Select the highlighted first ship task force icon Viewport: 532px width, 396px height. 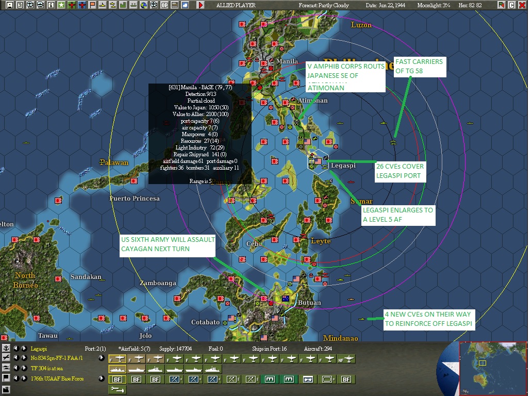[118, 369]
